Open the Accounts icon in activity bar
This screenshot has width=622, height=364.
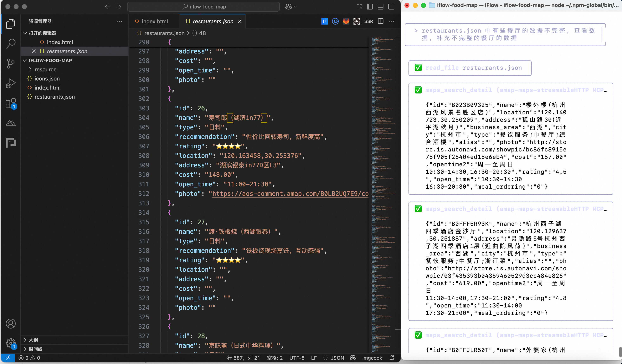click(x=11, y=324)
